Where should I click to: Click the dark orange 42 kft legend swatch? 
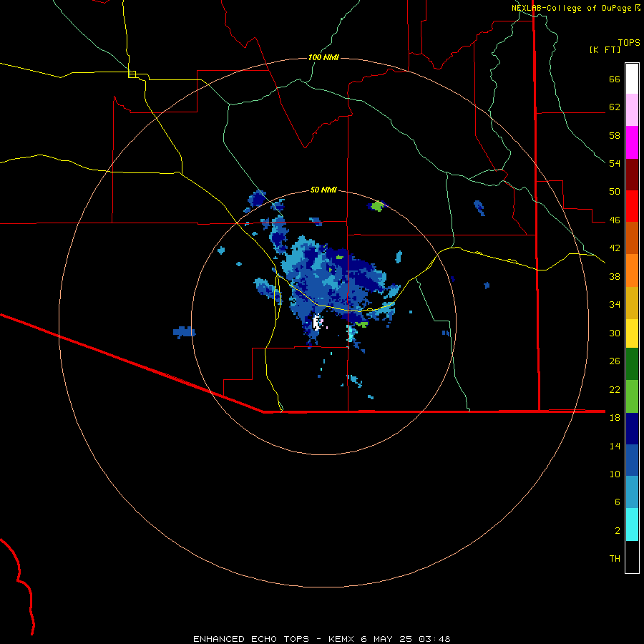click(632, 238)
